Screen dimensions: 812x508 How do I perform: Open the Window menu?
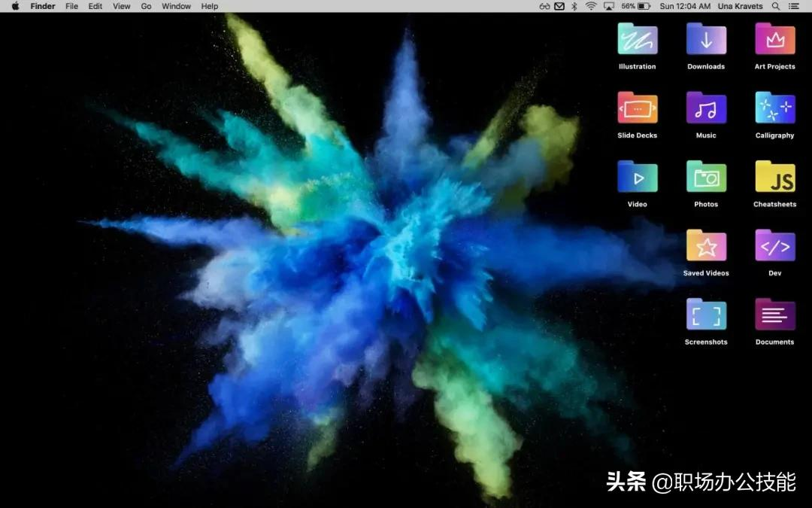coord(176,6)
